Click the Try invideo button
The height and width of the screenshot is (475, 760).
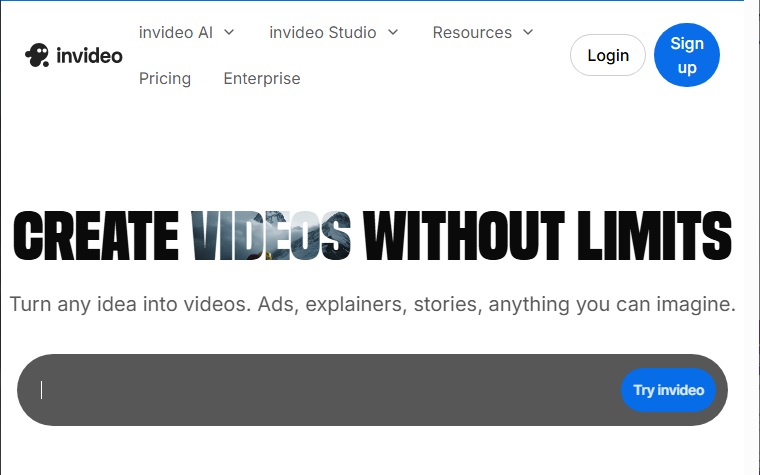[668, 390]
